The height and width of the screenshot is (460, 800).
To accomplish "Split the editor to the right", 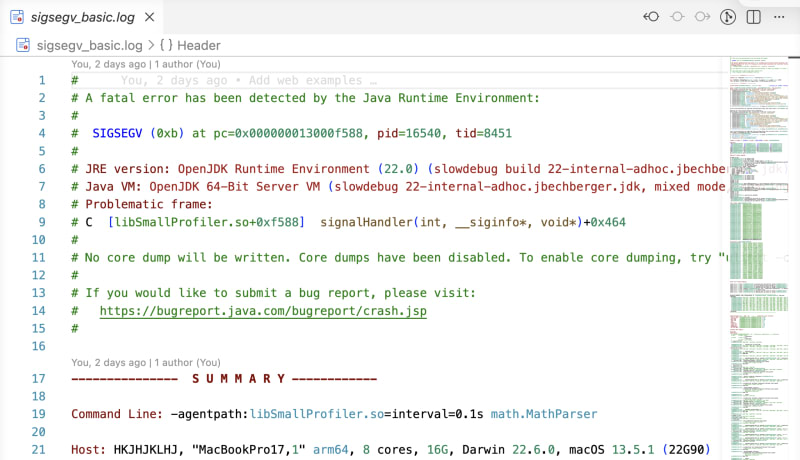I will click(753, 17).
